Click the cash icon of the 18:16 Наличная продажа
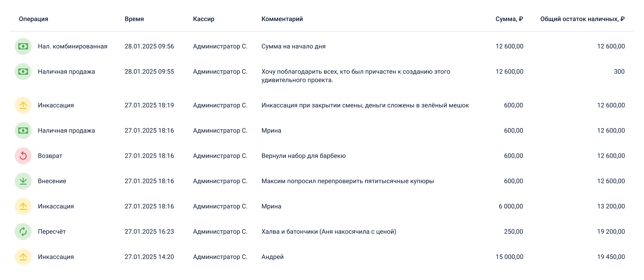The width and height of the screenshot is (644, 280). [23, 131]
